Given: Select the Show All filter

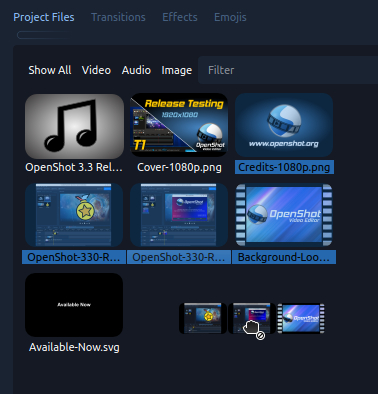Looking at the screenshot, I should (x=50, y=70).
